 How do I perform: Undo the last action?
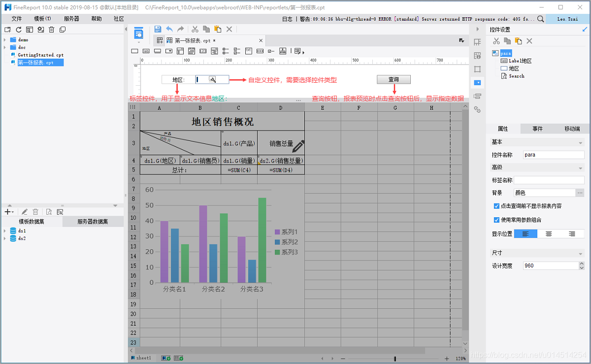click(169, 29)
